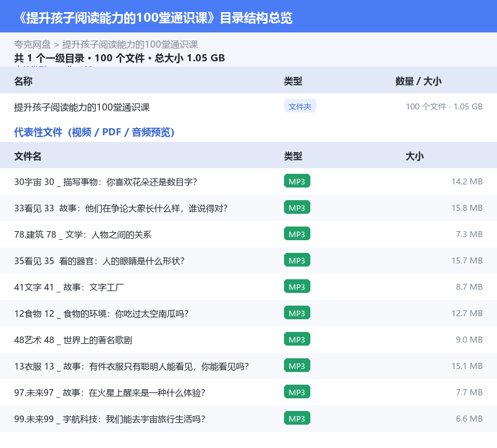The height and width of the screenshot is (448, 497).
Task: Open folder row 提升孩子阅读能力的100堂通识课
Action: pyautogui.click(x=248, y=107)
